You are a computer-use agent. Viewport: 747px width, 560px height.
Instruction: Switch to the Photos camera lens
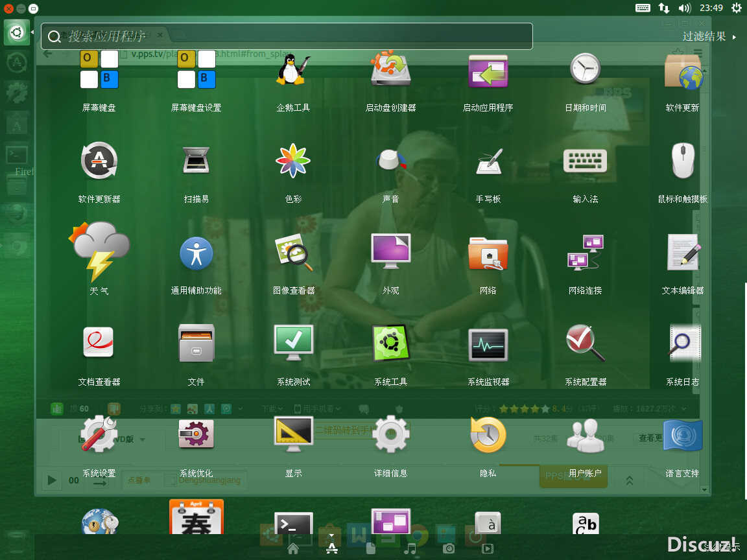click(x=449, y=549)
